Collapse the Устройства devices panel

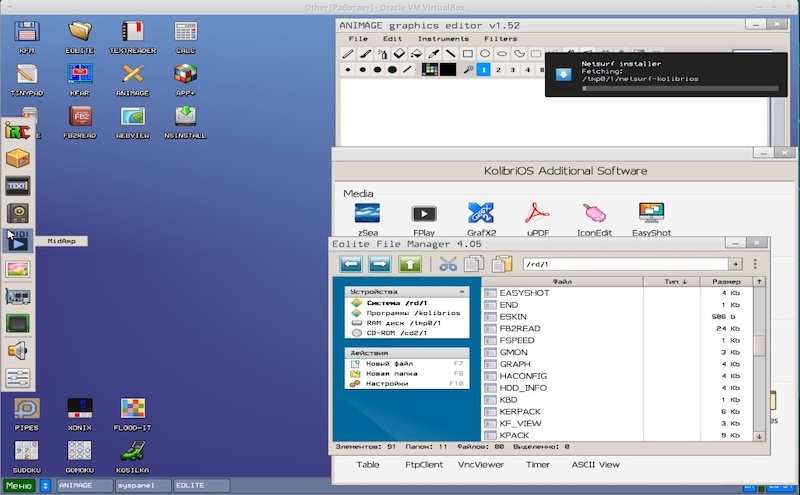[x=461, y=291]
